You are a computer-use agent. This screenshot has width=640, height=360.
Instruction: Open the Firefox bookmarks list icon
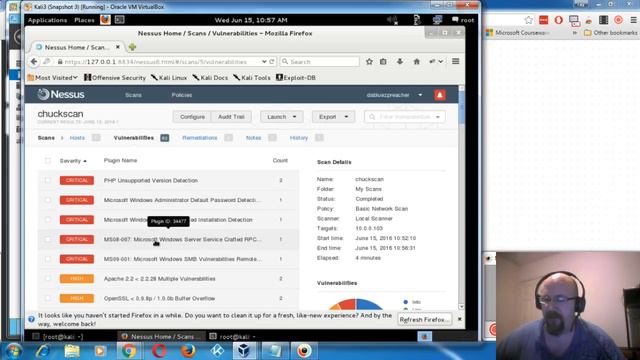[x=383, y=62]
